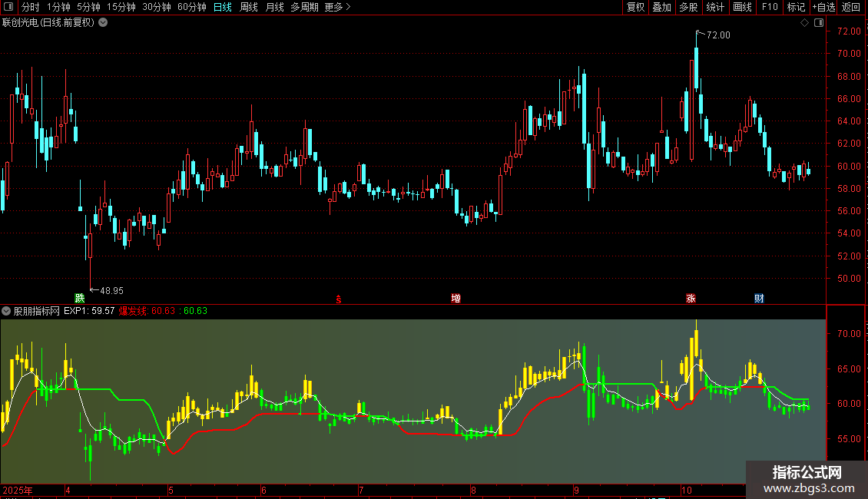Click the 股朋指标网 indicator name
The width and height of the screenshot is (868, 499).
point(37,311)
